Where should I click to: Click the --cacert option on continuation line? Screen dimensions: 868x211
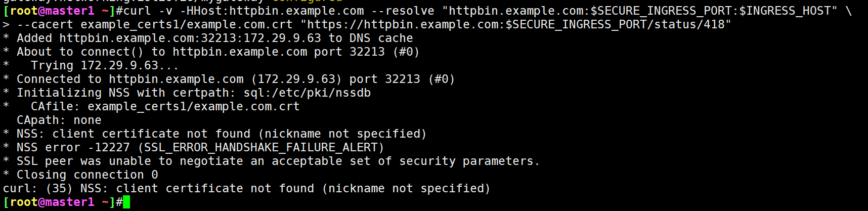click(x=45, y=24)
